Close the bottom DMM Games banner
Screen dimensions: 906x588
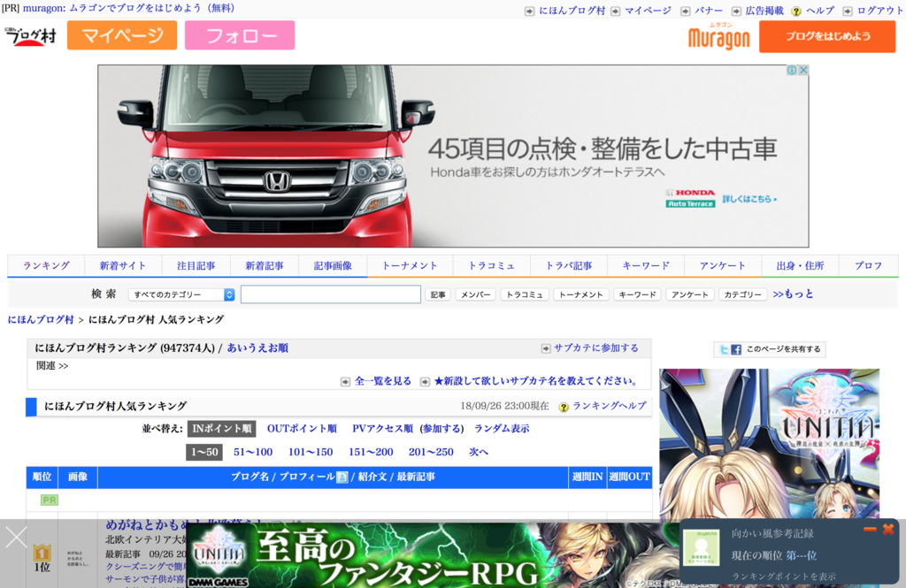(x=16, y=538)
